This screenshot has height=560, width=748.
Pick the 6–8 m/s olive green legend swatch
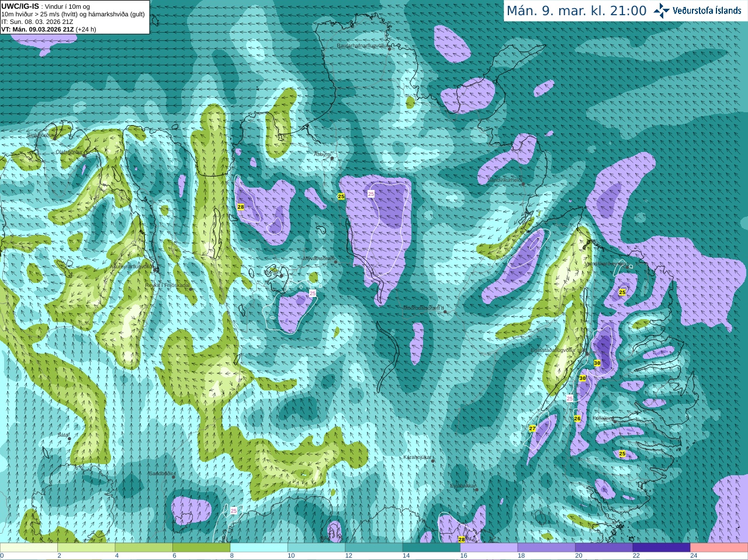click(x=202, y=548)
